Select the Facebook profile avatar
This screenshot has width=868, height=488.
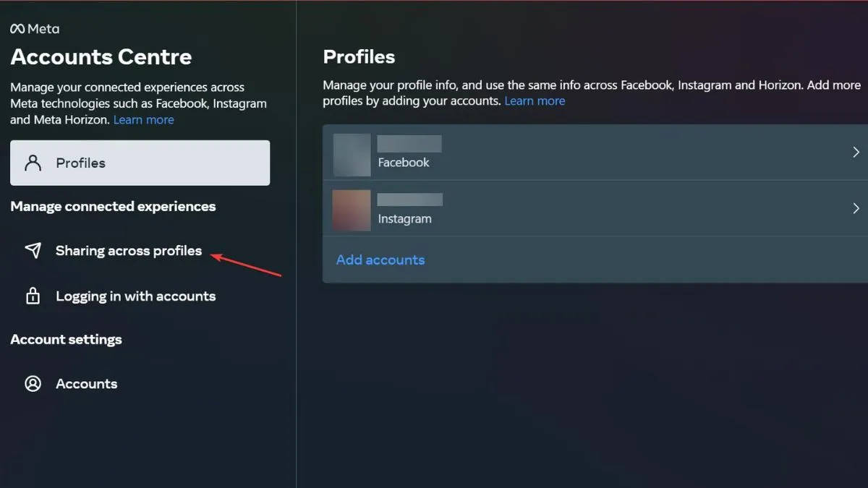point(352,155)
